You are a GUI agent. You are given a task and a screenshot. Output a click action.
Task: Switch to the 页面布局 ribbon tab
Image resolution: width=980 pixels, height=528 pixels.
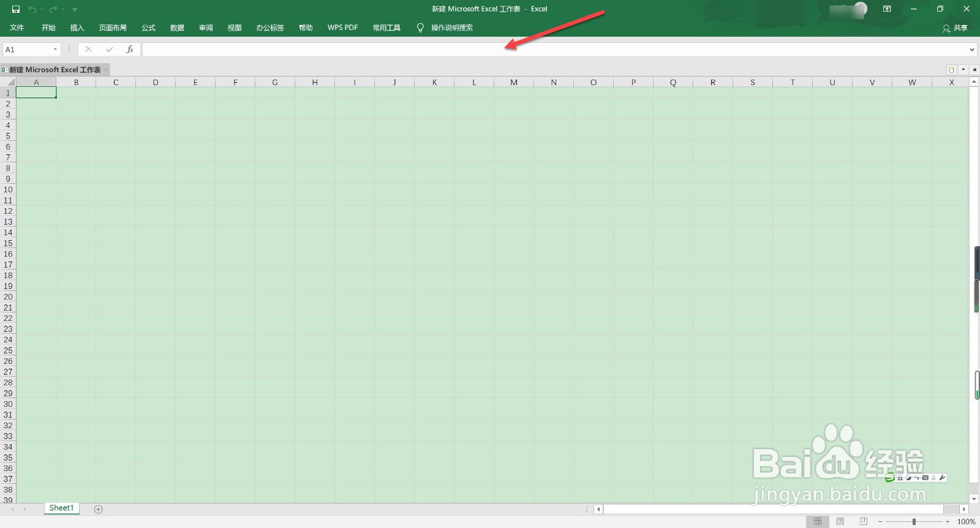click(113, 28)
